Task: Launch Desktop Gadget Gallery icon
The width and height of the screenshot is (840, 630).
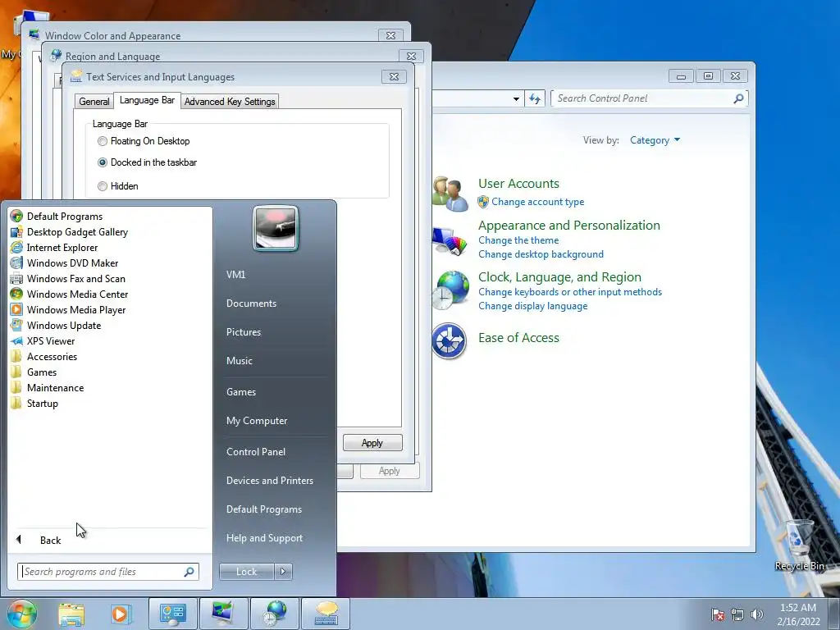Action: 16,232
